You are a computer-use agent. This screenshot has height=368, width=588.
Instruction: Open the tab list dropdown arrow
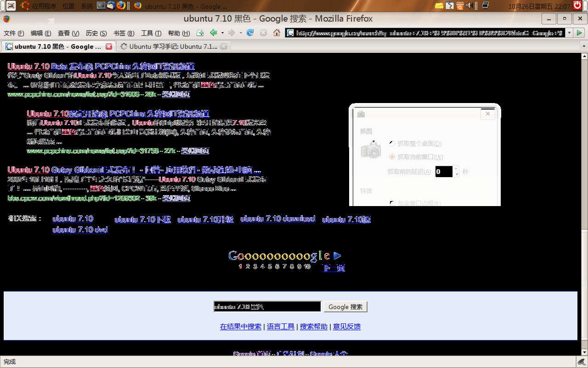click(x=583, y=46)
